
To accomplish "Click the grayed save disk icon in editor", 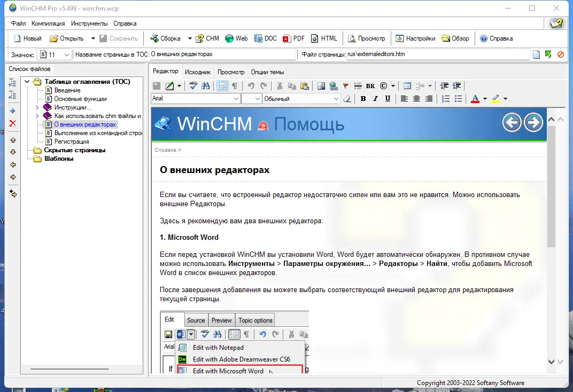I will pyautogui.click(x=157, y=86).
